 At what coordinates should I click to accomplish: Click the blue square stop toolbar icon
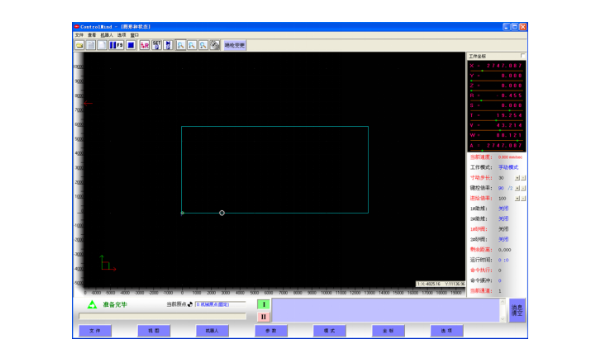pyautogui.click(x=131, y=45)
